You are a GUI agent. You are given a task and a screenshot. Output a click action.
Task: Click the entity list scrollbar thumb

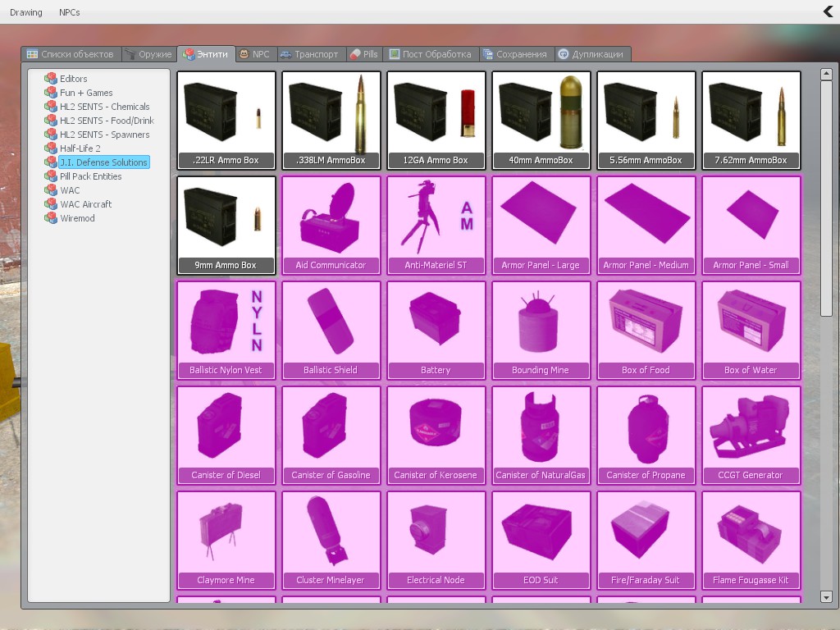point(826,199)
